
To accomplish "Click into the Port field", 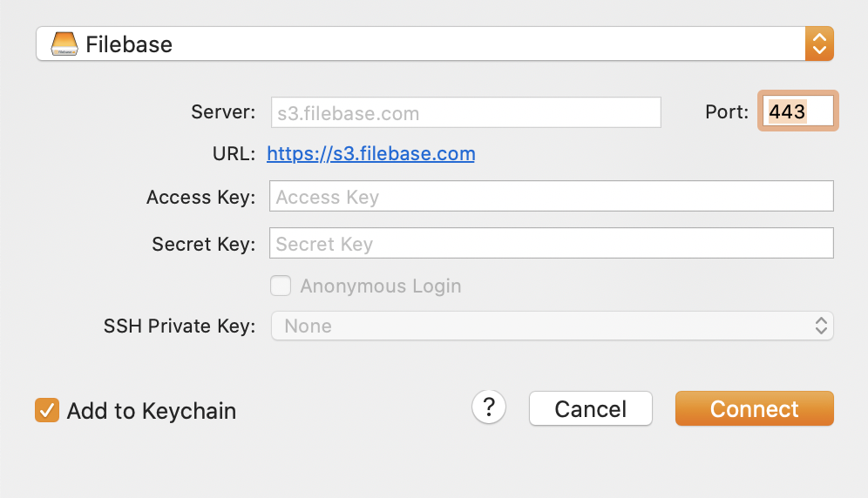I will [798, 111].
